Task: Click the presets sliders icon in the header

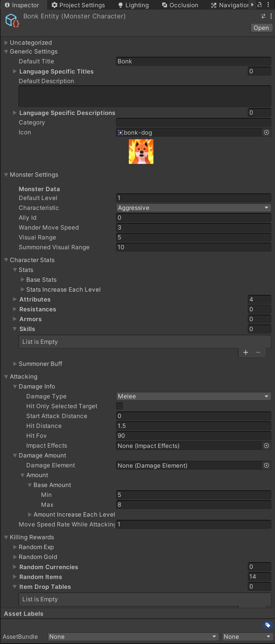Action: pyautogui.click(x=263, y=16)
